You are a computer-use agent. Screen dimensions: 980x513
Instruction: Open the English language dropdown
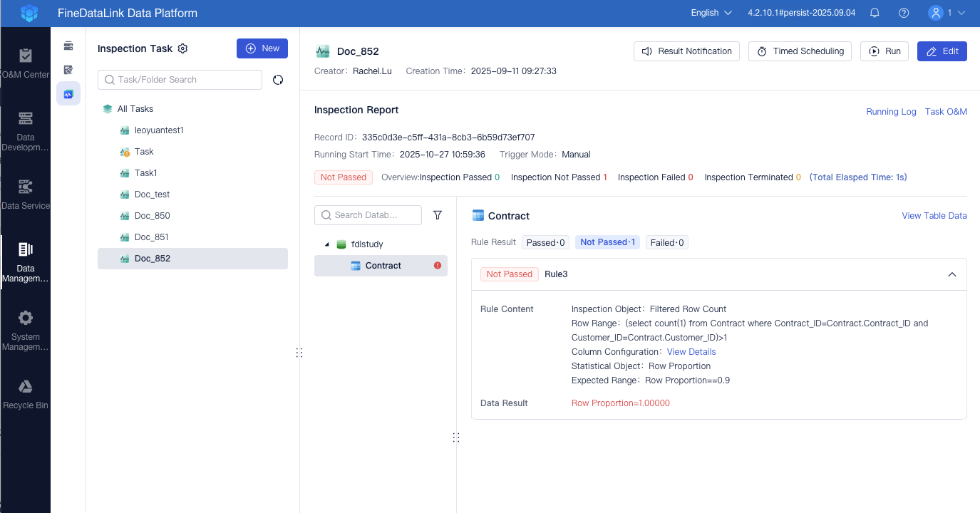tap(711, 13)
